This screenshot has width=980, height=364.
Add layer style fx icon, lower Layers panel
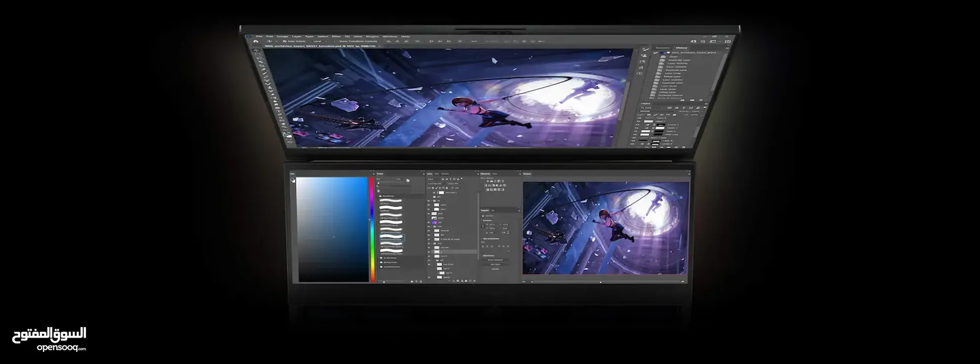click(x=454, y=281)
